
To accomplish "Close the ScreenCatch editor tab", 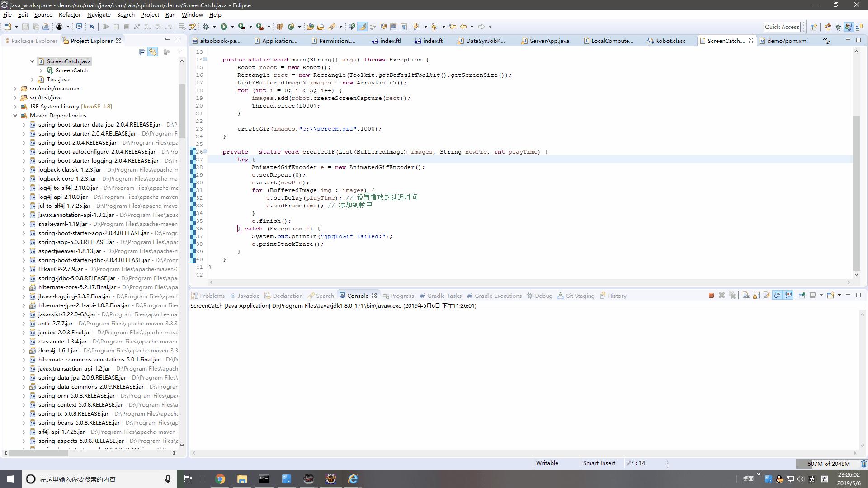I will [x=751, y=41].
